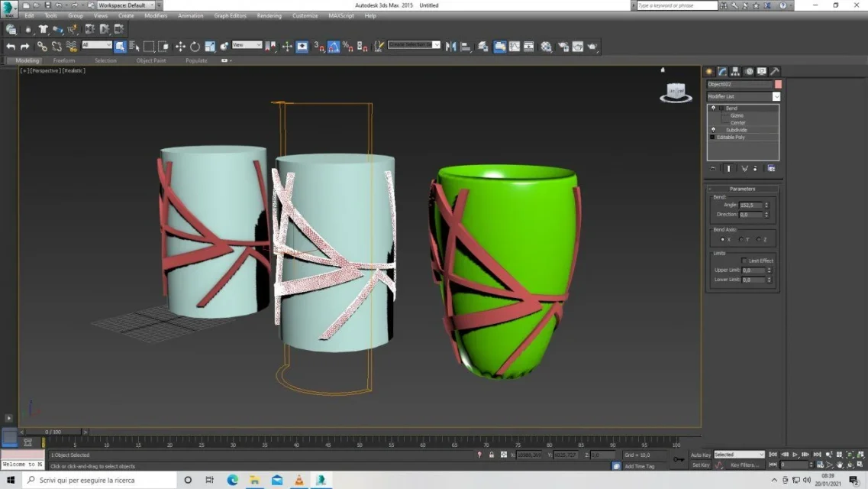Click the Mirror tool icon

tap(450, 47)
